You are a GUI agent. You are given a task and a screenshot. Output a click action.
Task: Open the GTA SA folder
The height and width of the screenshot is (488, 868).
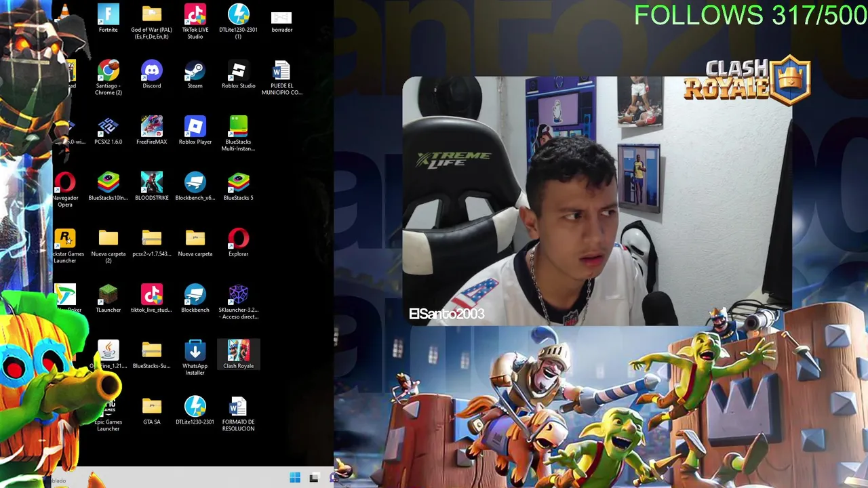point(152,411)
